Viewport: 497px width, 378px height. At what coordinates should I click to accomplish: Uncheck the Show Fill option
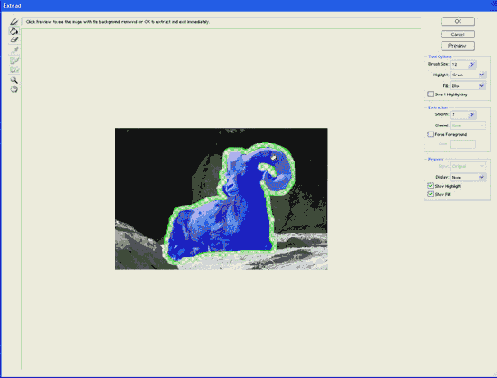pyautogui.click(x=430, y=194)
